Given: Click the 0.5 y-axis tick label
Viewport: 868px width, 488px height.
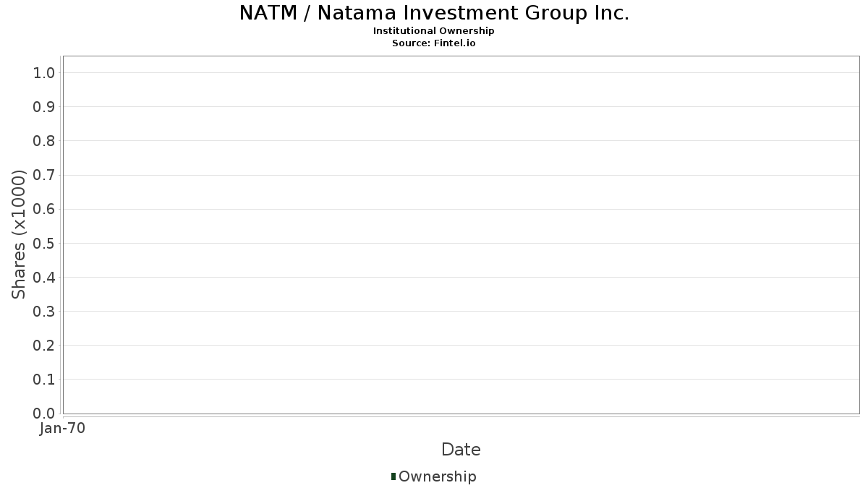Looking at the screenshot, I should 44,243.
